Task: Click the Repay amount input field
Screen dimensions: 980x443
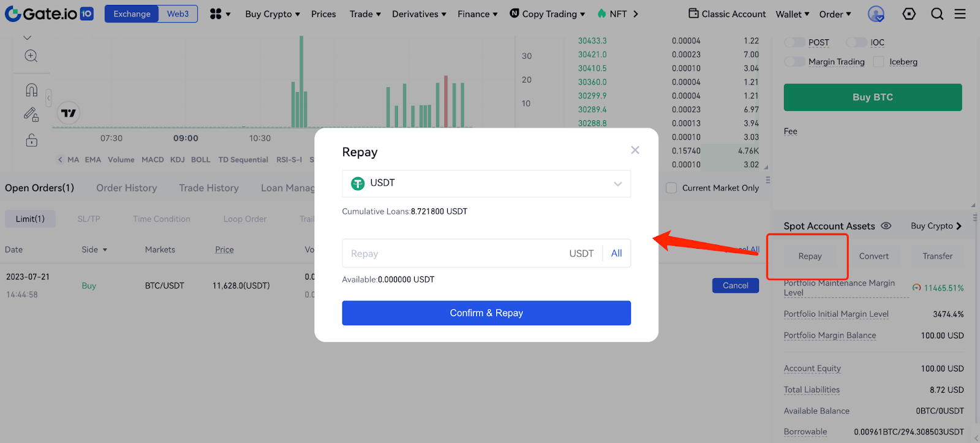Action: (453, 254)
